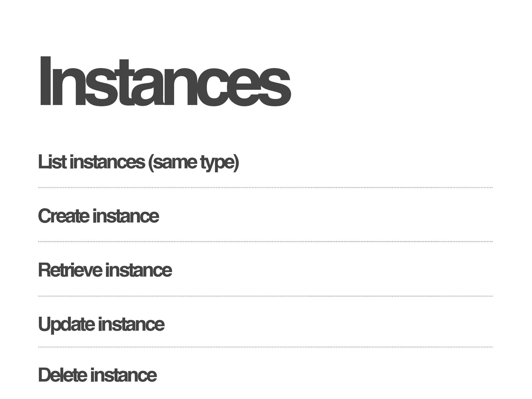
Task: Select the "Delete instance" list item
Action: 97,375
